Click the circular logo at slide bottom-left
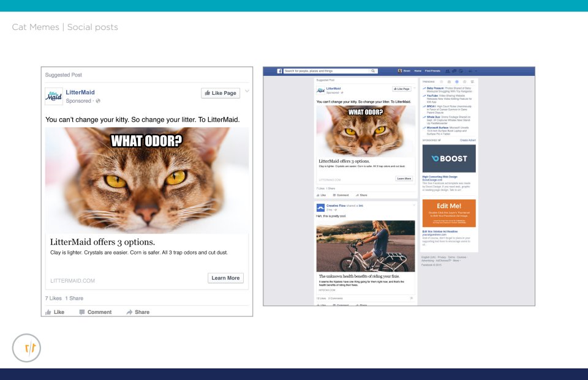Screen dimensions: 588x380 (26, 348)
